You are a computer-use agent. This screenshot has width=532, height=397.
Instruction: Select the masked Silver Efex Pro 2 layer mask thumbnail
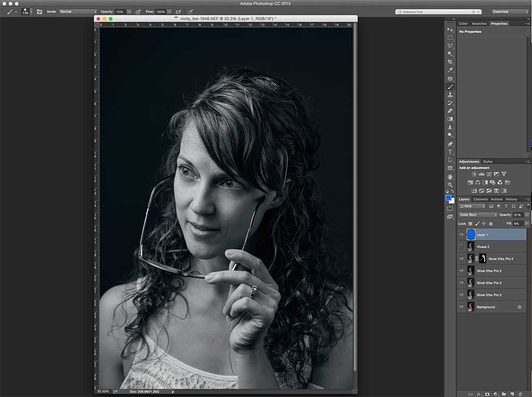[x=483, y=259]
